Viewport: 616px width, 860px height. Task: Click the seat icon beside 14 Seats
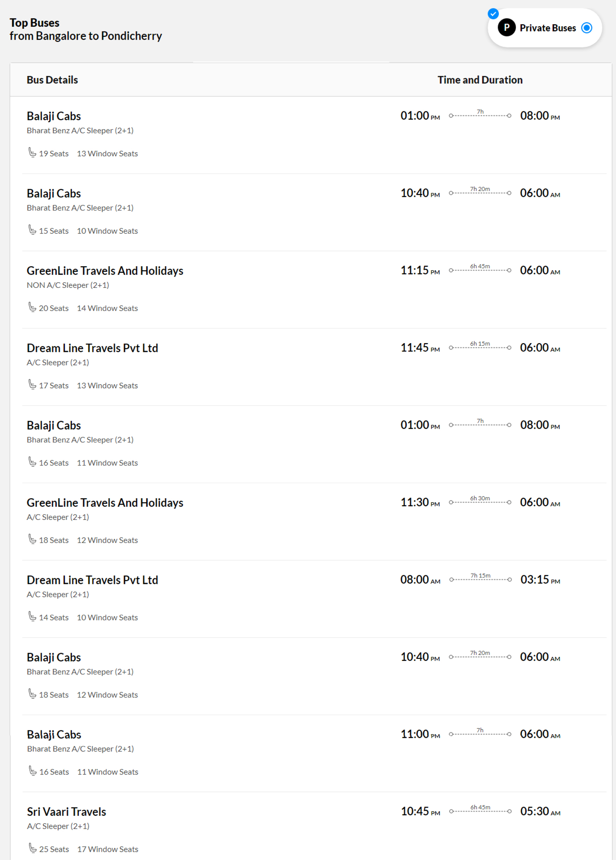click(32, 617)
